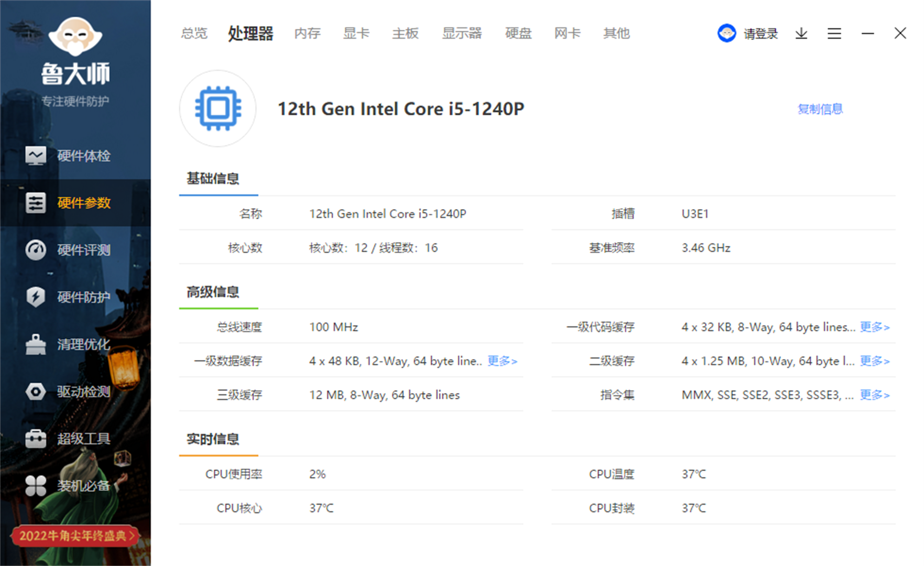
Task: Switch to the 其他 tab
Action: coord(617,34)
